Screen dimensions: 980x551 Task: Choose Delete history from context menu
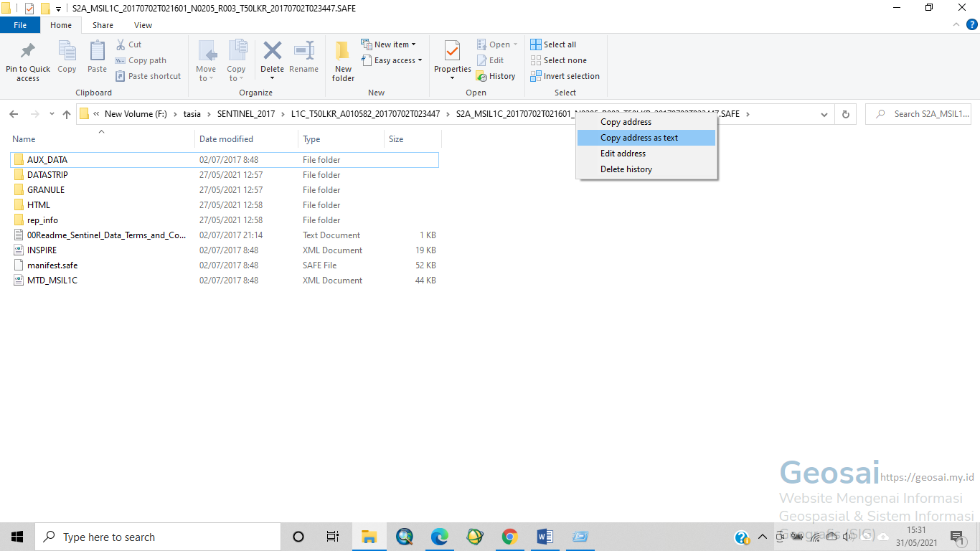click(x=646, y=169)
